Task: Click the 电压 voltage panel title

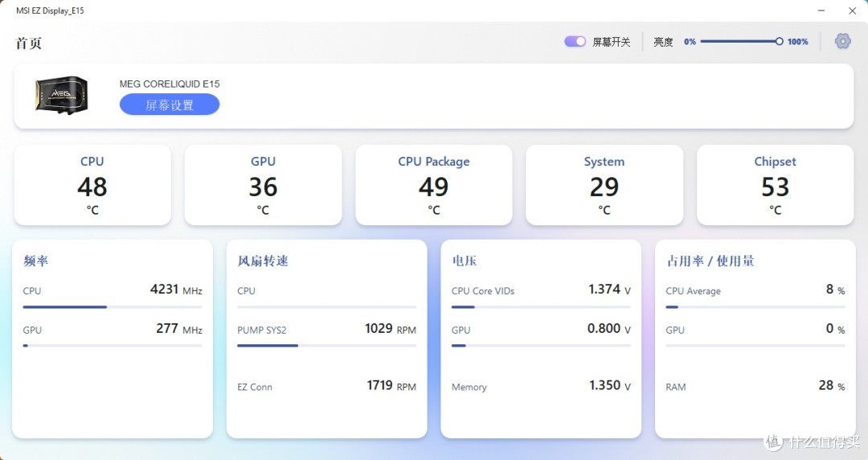Action: [465, 261]
